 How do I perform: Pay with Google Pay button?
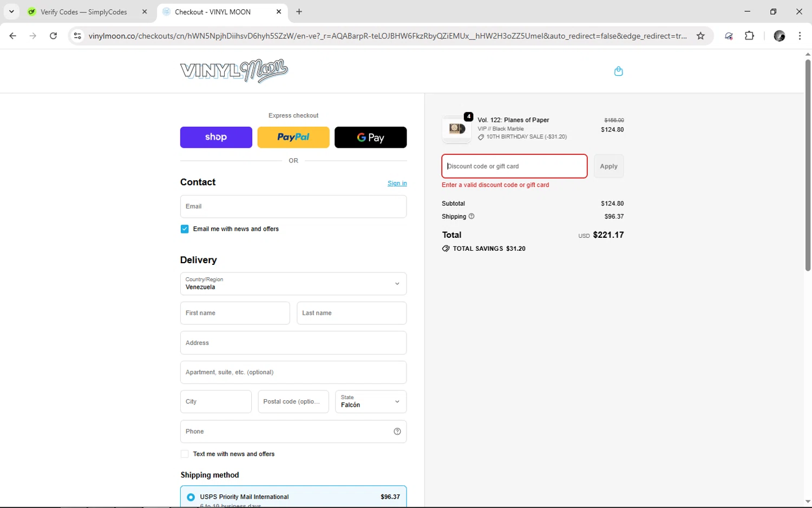coord(371,137)
